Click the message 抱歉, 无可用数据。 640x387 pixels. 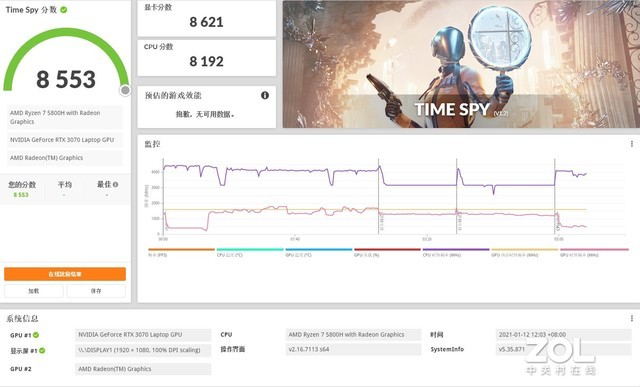coord(205,114)
